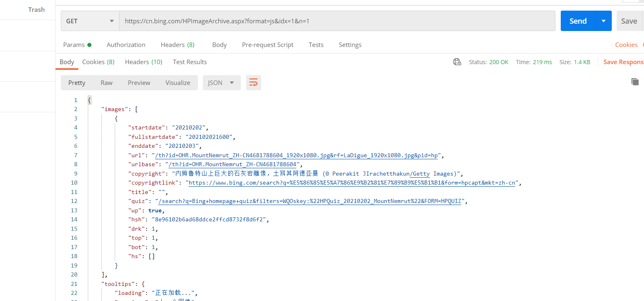Click the wrap lines icon in response toolbar

(x=253, y=83)
